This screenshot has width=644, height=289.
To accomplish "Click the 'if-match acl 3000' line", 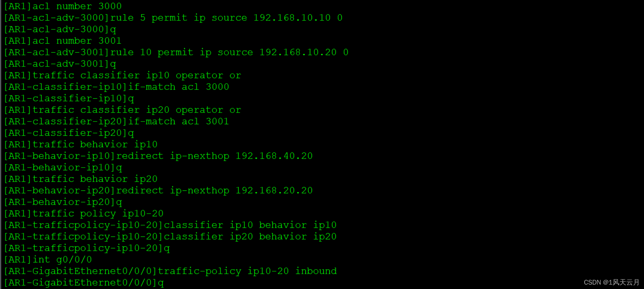I will coord(116,87).
